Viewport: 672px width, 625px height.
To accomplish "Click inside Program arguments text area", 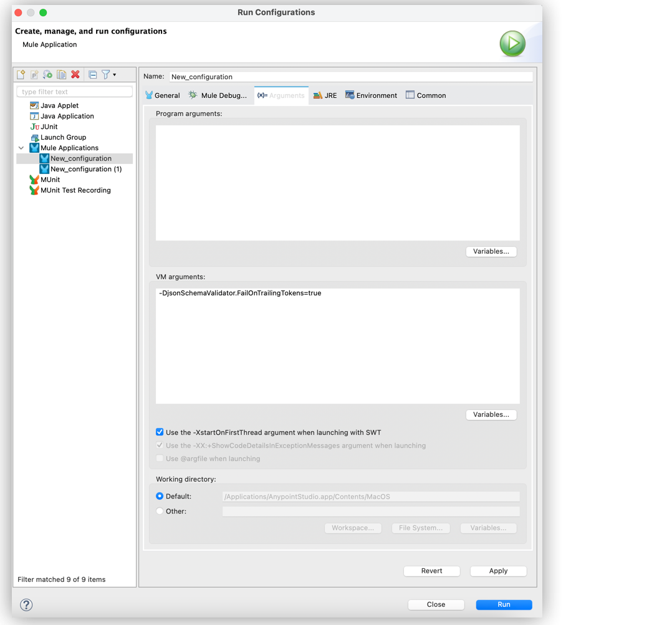I will coord(338,183).
